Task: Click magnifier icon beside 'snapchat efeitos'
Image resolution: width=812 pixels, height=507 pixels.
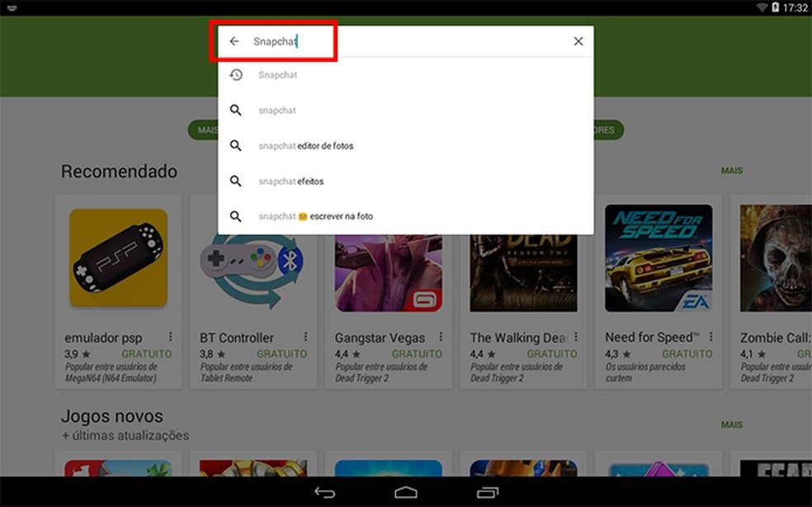Action: point(236,181)
